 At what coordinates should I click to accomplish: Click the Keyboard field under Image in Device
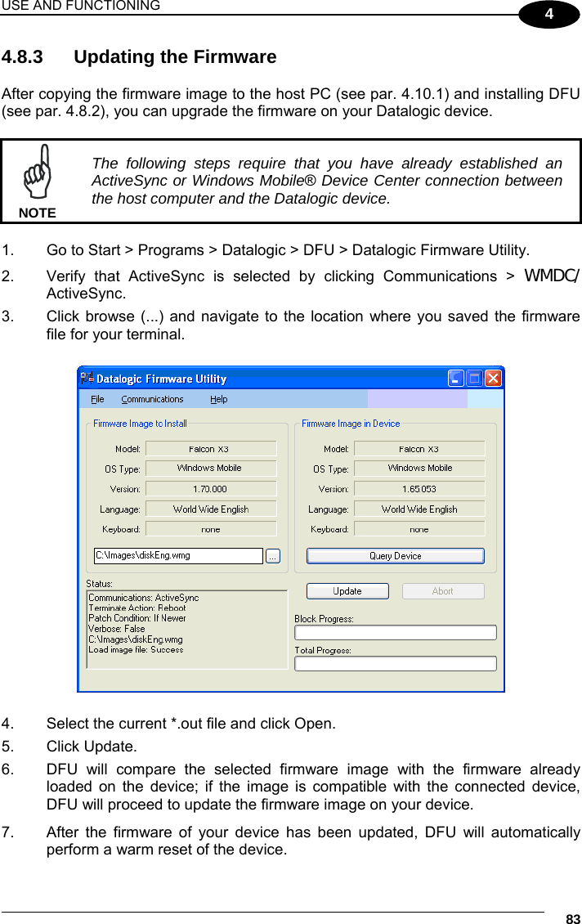click(x=419, y=528)
